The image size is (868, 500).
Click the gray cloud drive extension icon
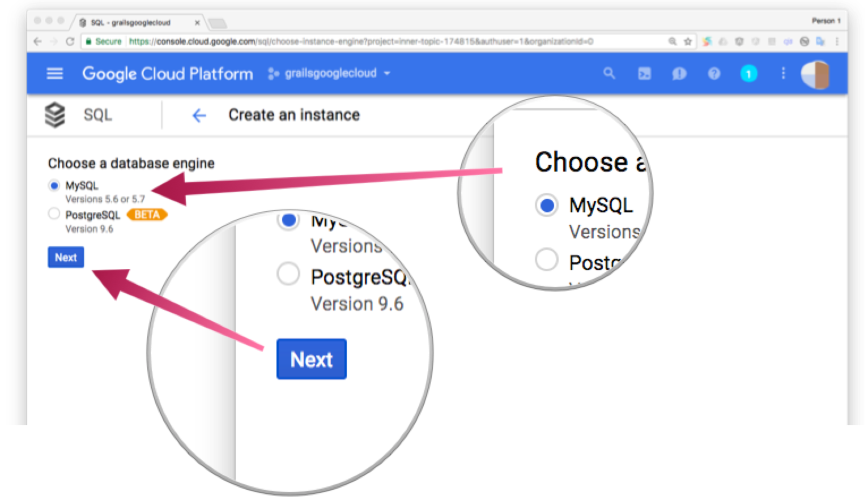(723, 41)
